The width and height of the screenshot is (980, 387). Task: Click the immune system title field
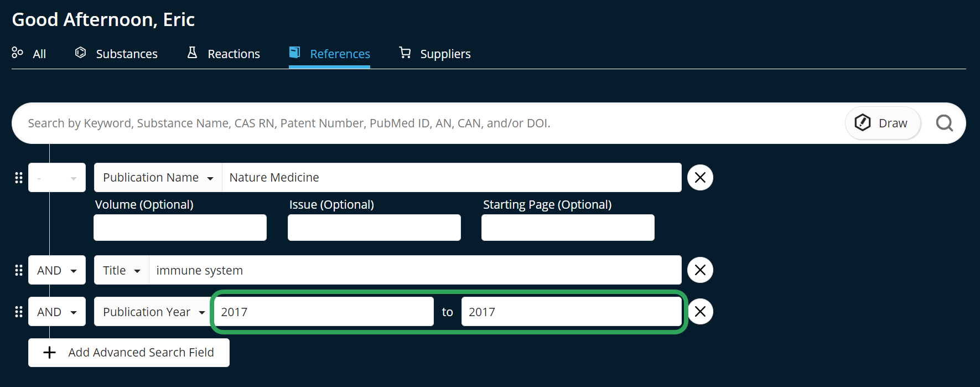coord(415,270)
